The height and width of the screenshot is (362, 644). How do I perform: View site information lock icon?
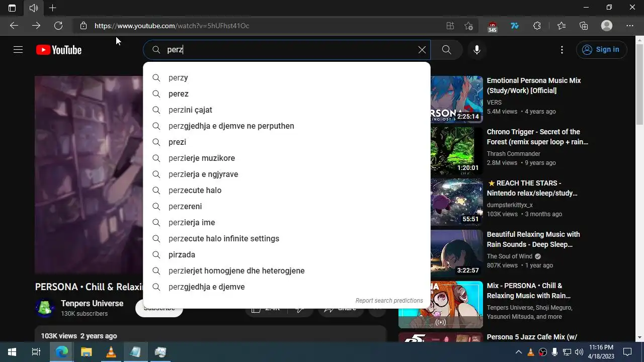84,26
